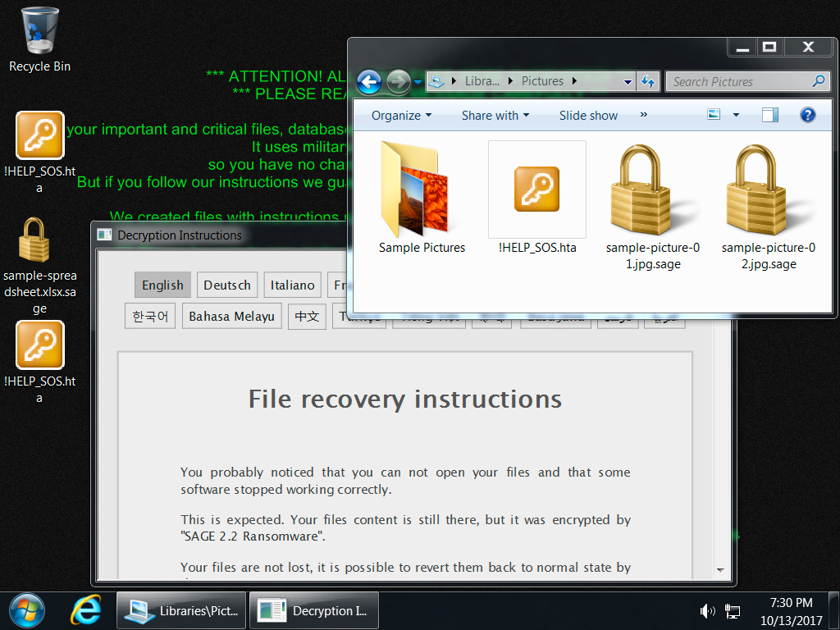Open the volume control in the tray
840x630 pixels.
pos(707,610)
